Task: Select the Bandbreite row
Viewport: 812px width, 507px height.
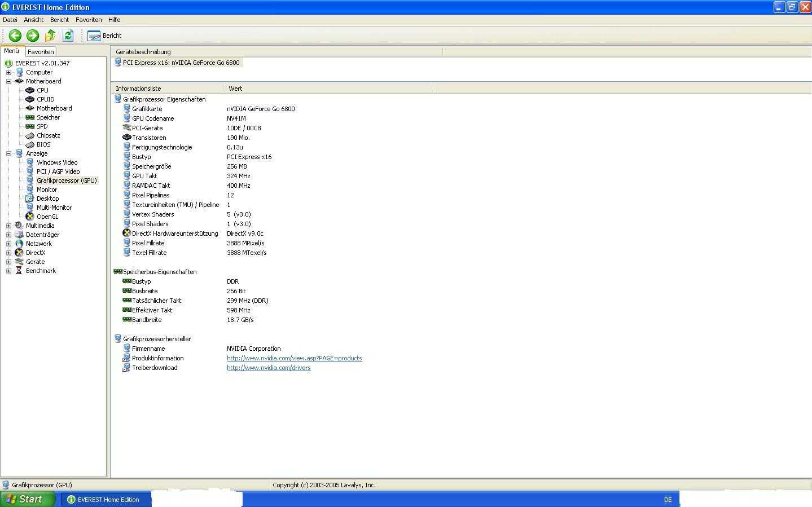Action: [147, 320]
